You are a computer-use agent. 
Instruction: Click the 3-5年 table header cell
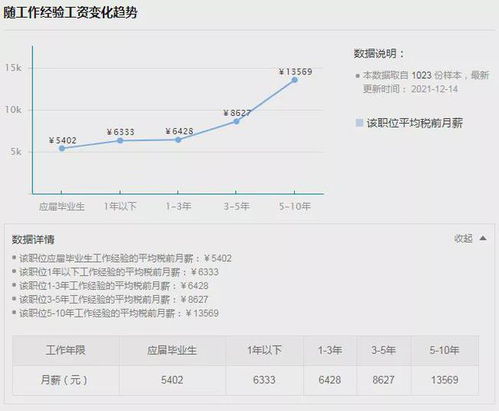[x=384, y=350]
